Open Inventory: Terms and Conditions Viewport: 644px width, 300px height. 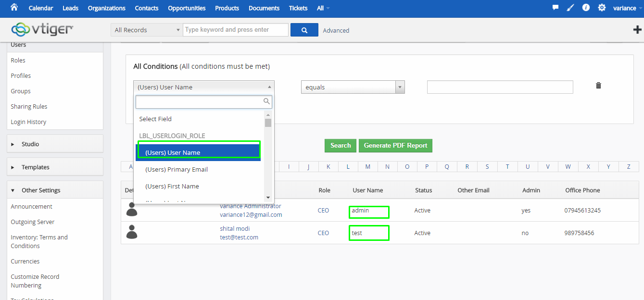pyautogui.click(x=39, y=241)
